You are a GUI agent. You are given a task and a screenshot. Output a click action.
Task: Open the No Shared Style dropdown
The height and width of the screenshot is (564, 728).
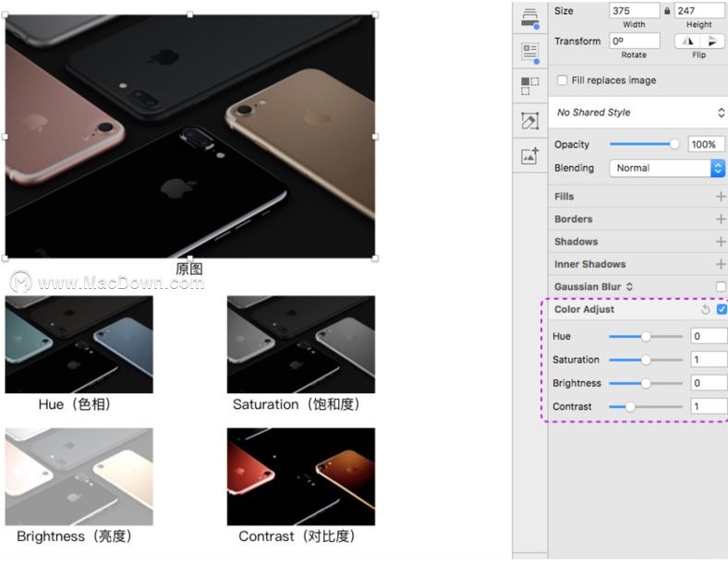[x=638, y=113]
